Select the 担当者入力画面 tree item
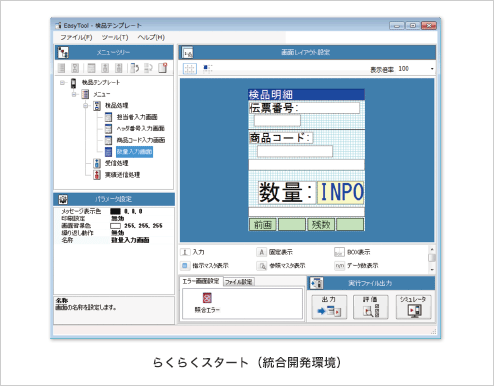 pos(137,117)
